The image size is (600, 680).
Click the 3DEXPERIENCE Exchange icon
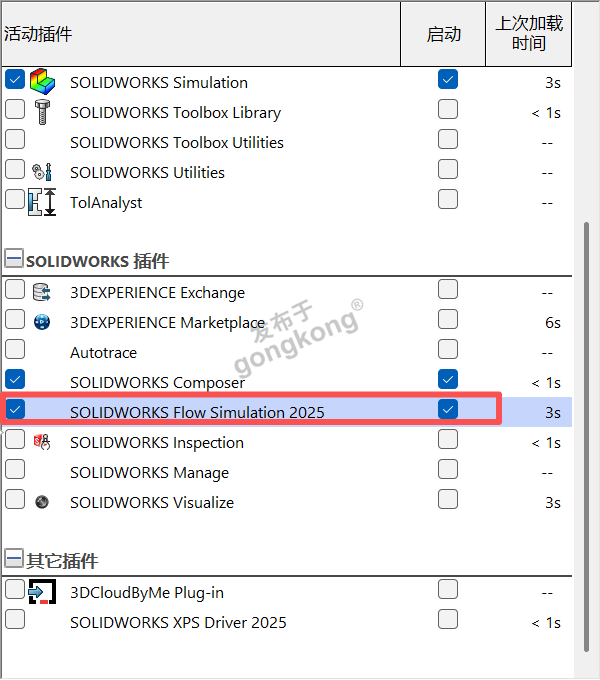pyautogui.click(x=42, y=292)
